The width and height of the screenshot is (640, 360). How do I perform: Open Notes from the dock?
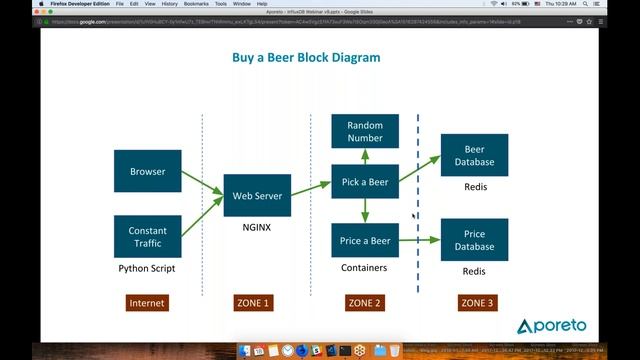pos(273,351)
